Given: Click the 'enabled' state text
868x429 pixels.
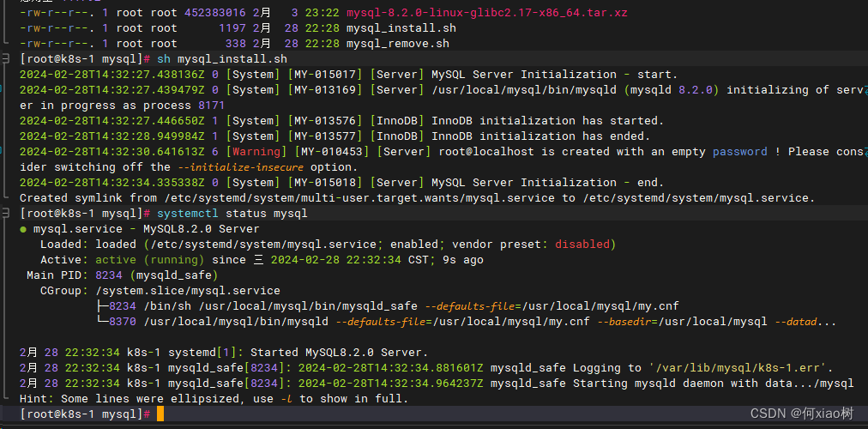Looking at the screenshot, I should (x=414, y=245).
